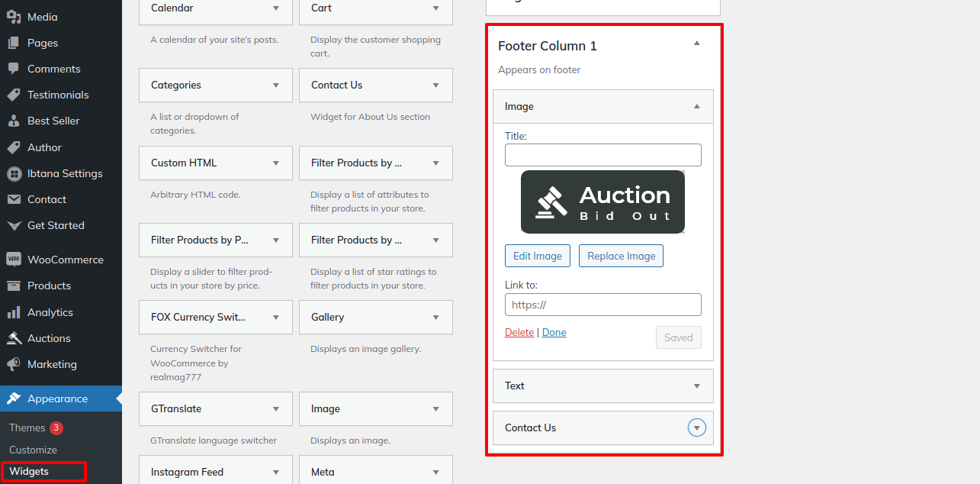Expand the Text widget in footer
Screen dimensions: 980x484
tap(696, 386)
